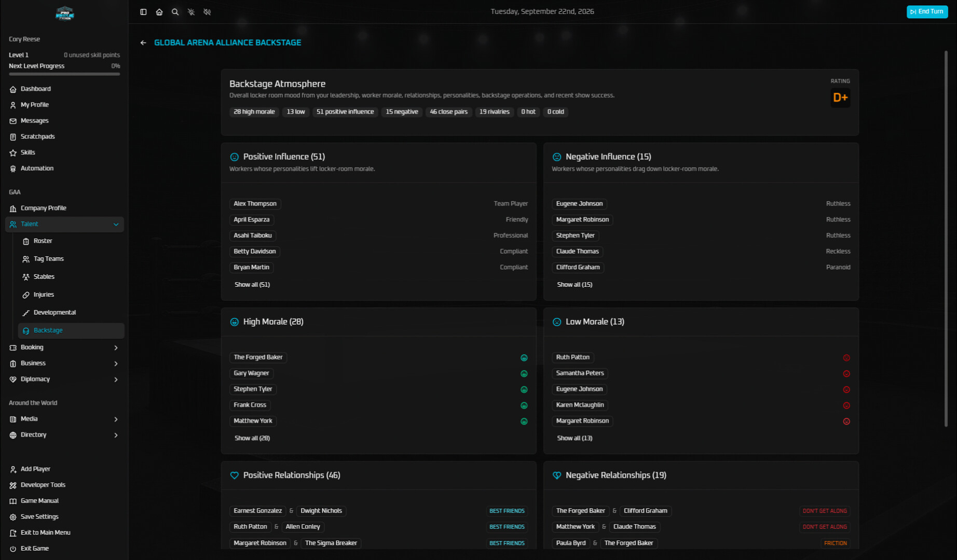Open Company Profile page

click(64, 208)
